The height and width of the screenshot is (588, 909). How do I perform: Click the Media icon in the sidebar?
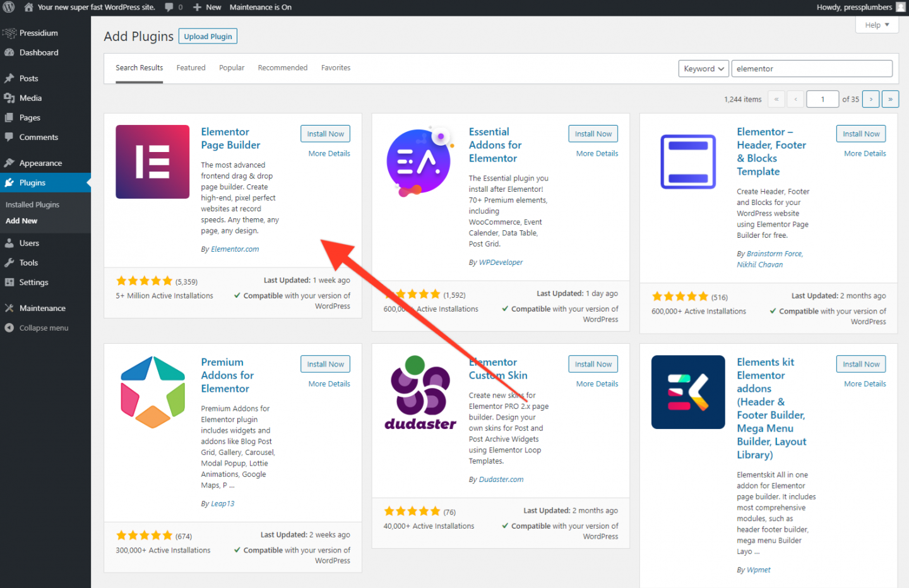(9, 98)
